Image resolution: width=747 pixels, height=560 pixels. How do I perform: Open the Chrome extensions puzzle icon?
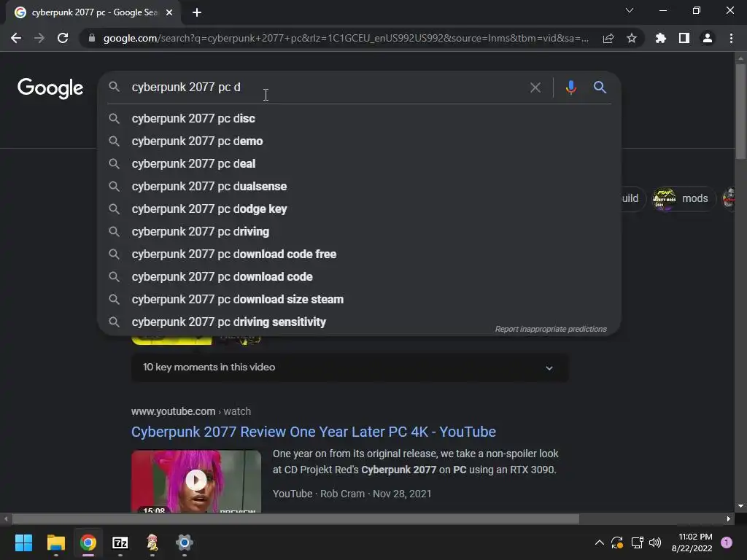[x=661, y=38]
